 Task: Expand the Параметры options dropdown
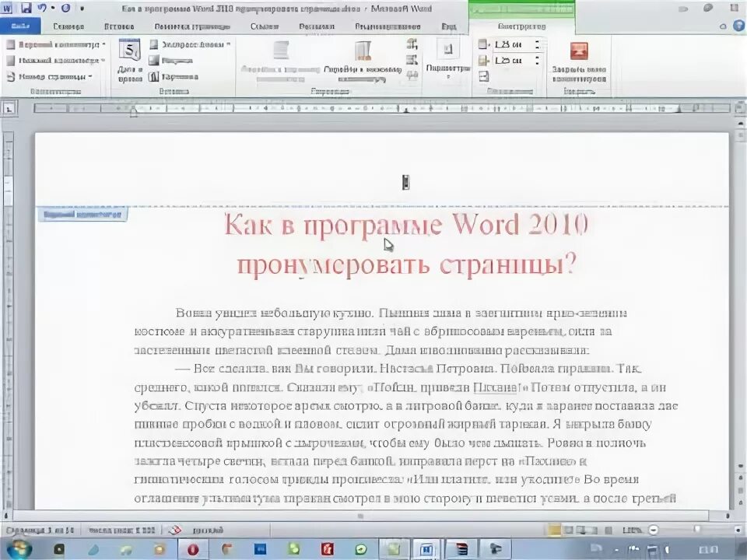click(x=448, y=60)
